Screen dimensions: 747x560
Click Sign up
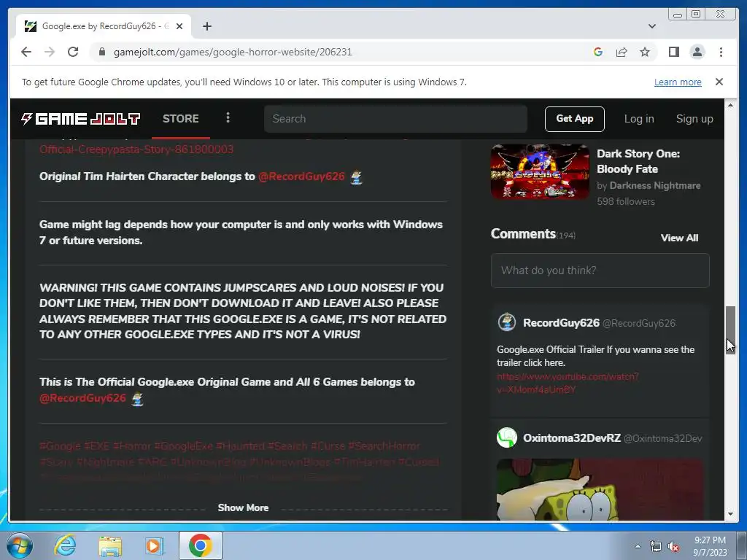pyautogui.click(x=694, y=119)
